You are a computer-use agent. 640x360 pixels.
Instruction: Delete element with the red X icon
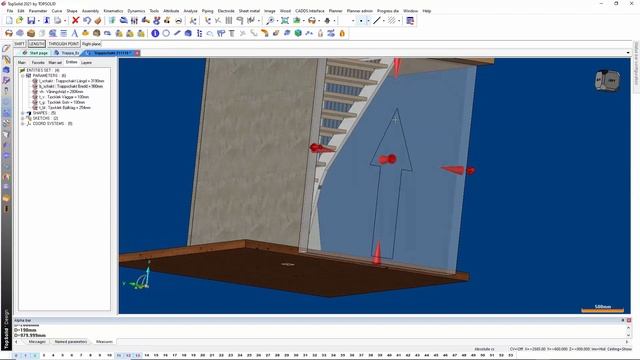coord(76,20)
